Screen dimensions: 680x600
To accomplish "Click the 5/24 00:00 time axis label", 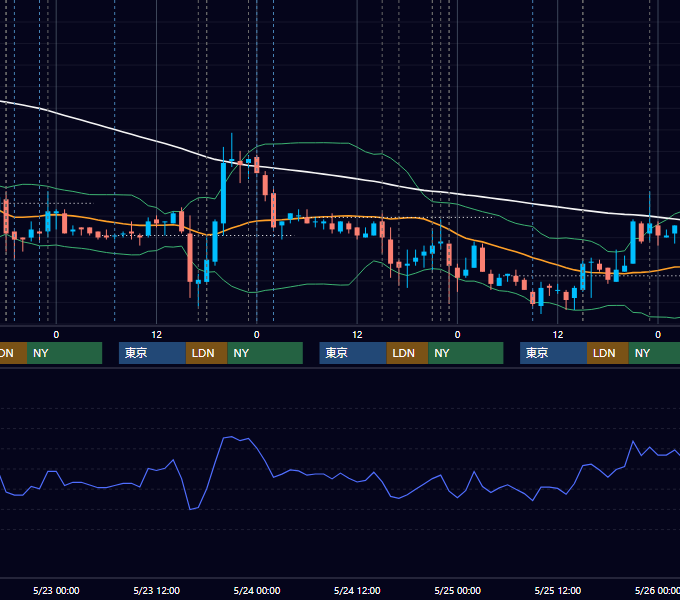I will pyautogui.click(x=257, y=590).
